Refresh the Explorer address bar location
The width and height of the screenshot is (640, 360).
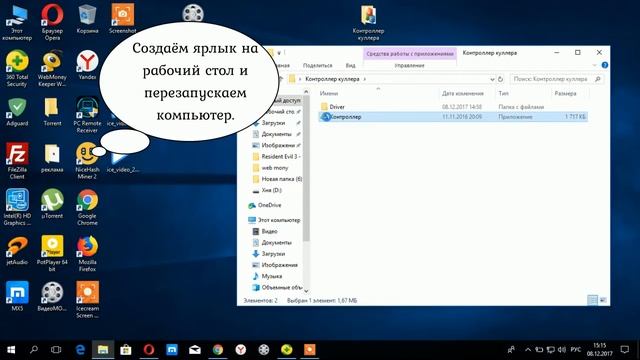point(500,79)
